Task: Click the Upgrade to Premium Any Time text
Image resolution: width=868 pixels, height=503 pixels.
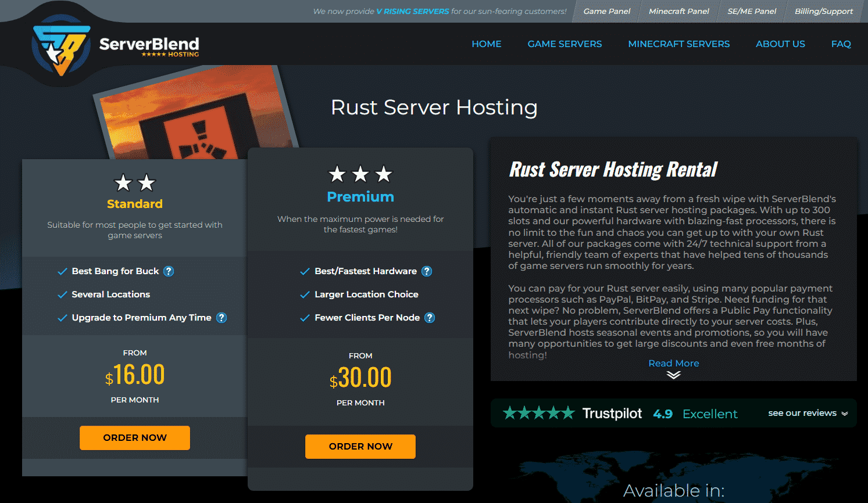Action: 141,318
